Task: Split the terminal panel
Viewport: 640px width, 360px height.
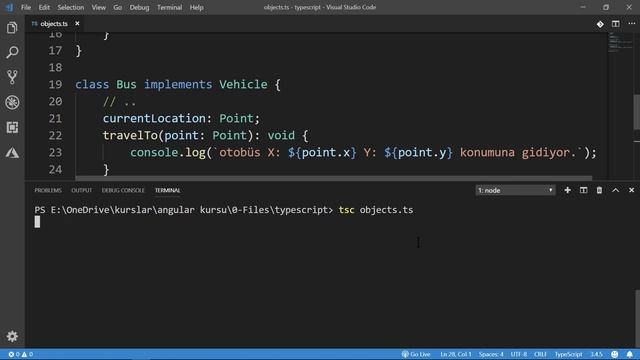Action: click(584, 190)
